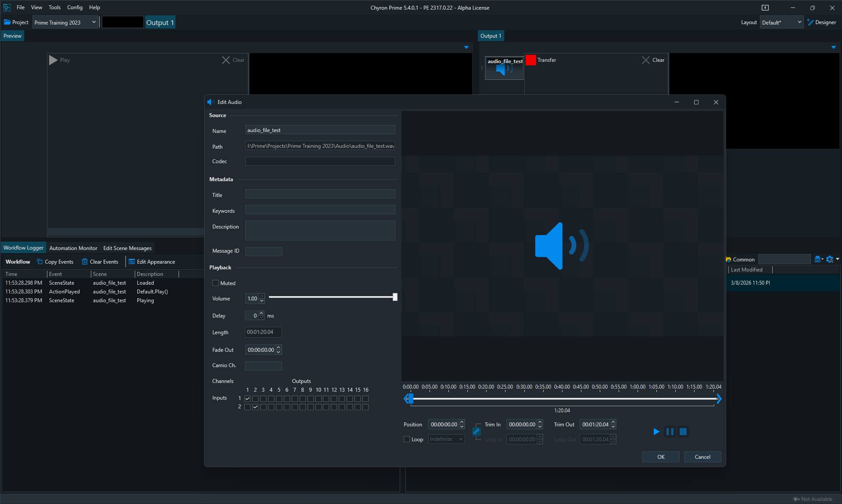Screen dimensions: 842x504
Task: Increase the Delay with its up arrow
Action: 262,313
